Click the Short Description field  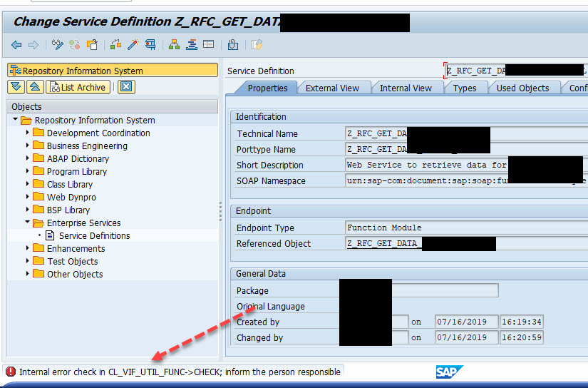click(466, 165)
